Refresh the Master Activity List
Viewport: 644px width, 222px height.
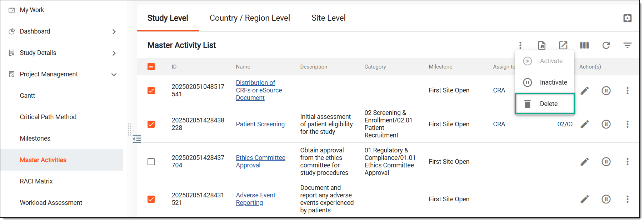click(x=606, y=45)
